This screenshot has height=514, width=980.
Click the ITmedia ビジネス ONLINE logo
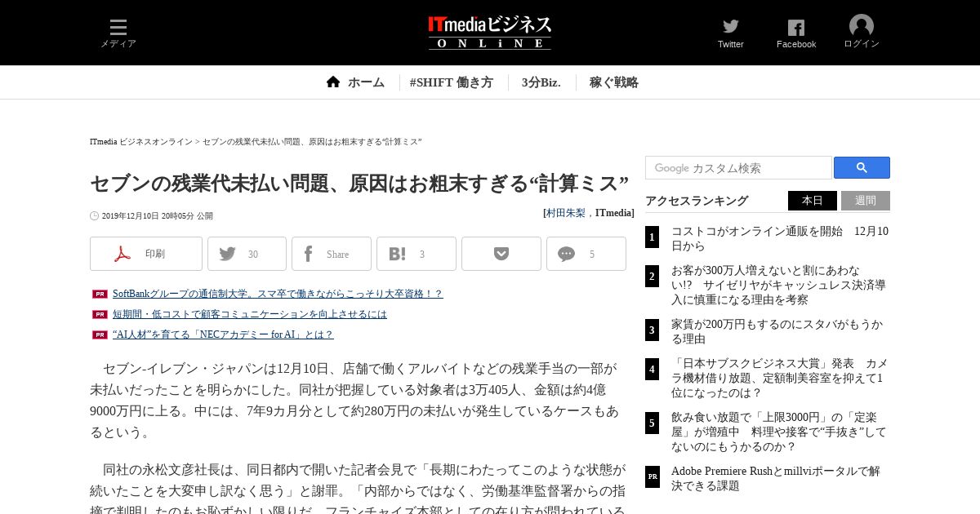[x=490, y=33]
